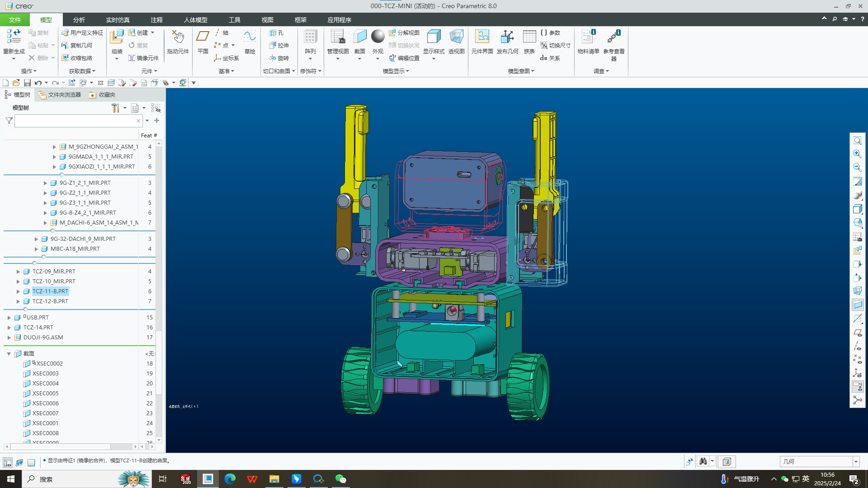Click the 编辑位置 button
This screenshot has width=868, height=488.
[404, 58]
